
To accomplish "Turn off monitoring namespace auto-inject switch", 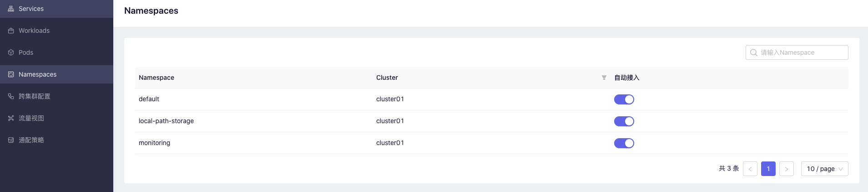I will point(624,143).
